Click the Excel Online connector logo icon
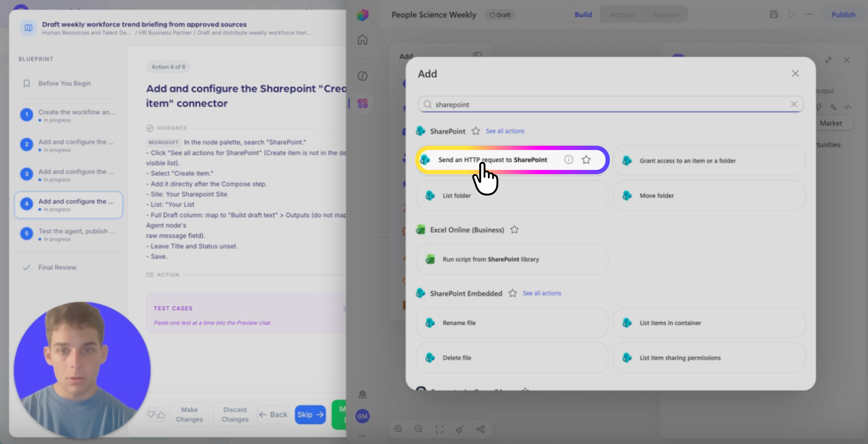Viewport: 868px width, 444px height. (421, 230)
